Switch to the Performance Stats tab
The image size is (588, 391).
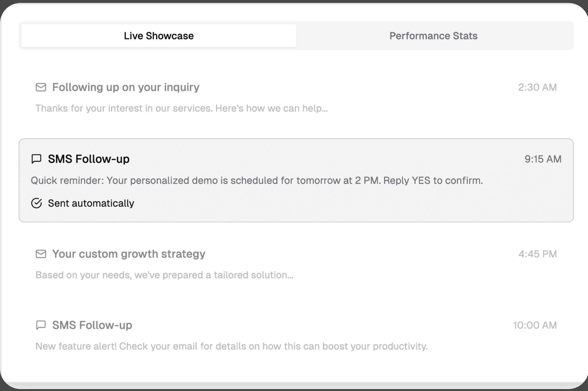tap(433, 36)
